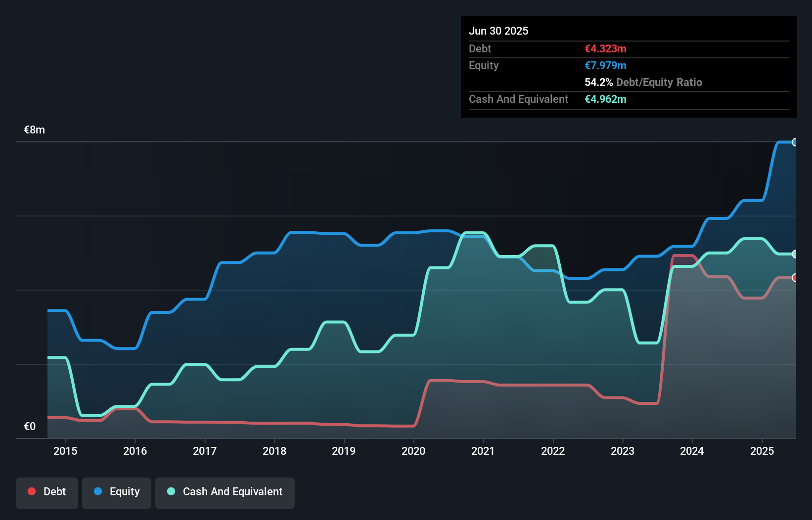Image resolution: width=812 pixels, height=520 pixels.
Task: Click the 2018 x-axis year label
Action: point(274,451)
